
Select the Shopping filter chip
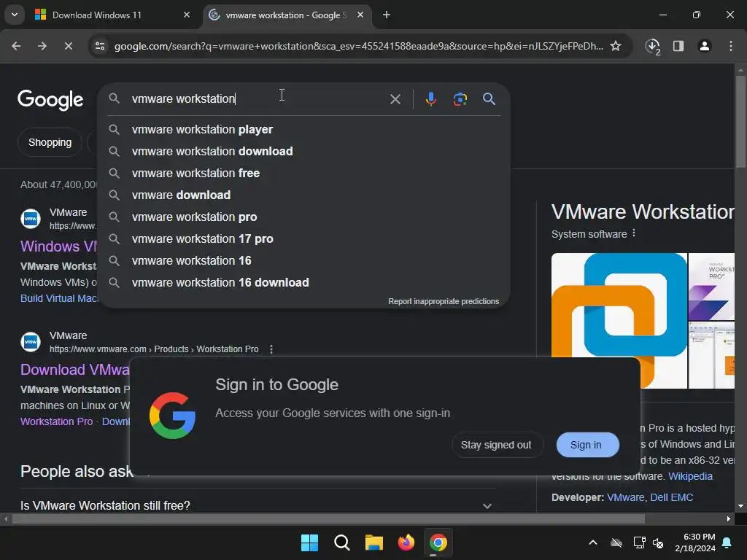(50, 142)
